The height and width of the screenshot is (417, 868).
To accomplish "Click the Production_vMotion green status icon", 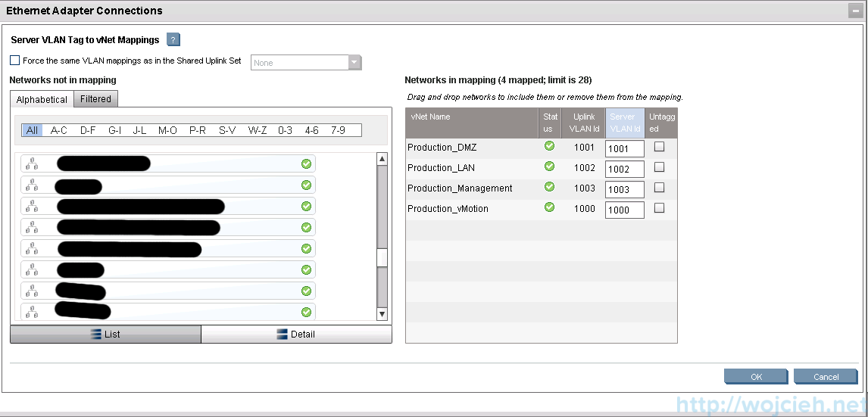I will click(550, 207).
